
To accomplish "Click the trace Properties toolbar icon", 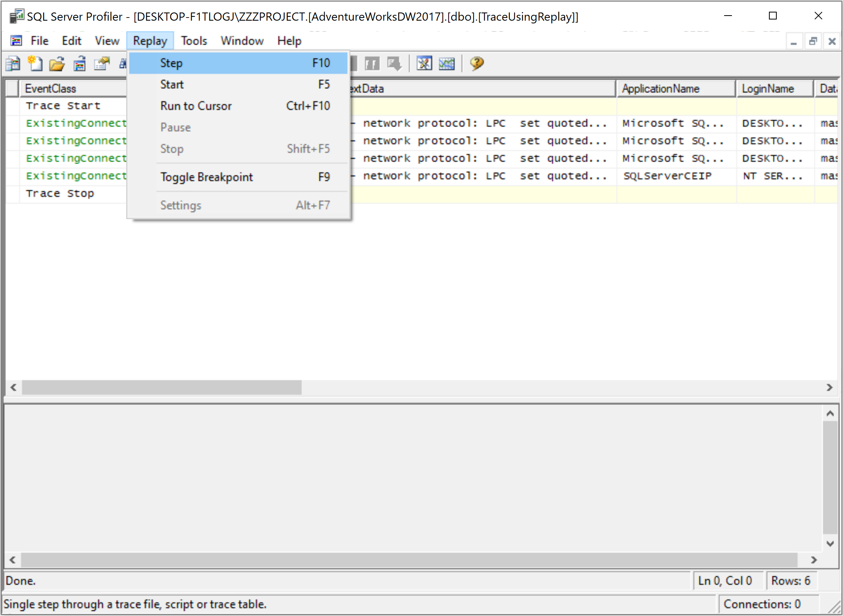I will click(x=102, y=63).
